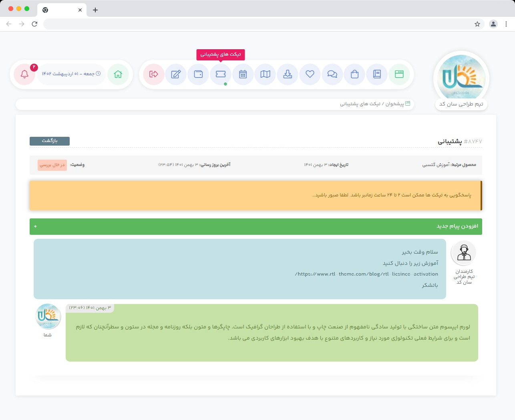This screenshot has height=420, width=515.
Task: Click the book icon in navigation
Action: [377, 74]
